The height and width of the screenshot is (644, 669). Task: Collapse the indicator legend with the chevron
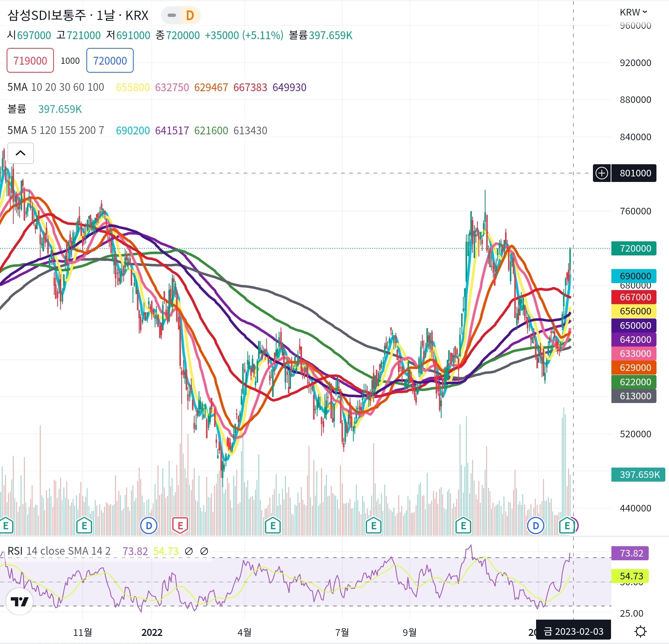click(x=21, y=153)
